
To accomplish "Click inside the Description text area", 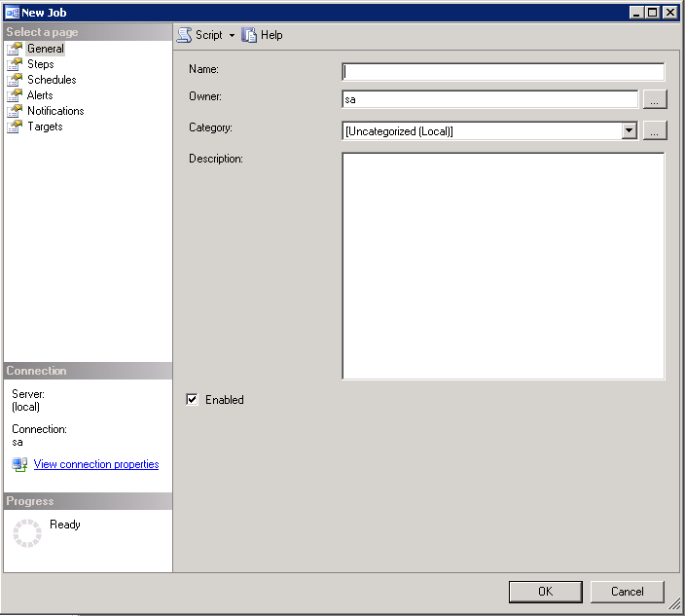I will coord(503,266).
